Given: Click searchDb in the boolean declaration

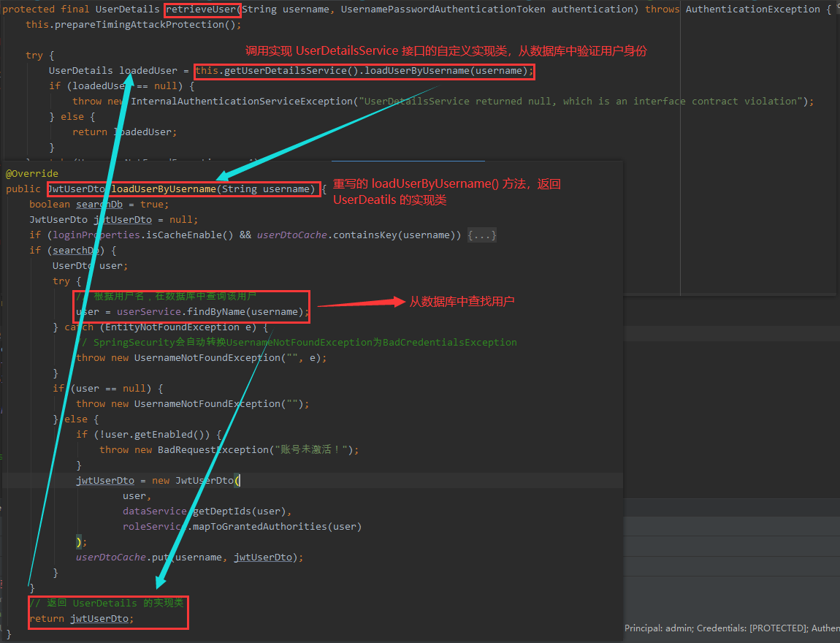Looking at the screenshot, I should [x=99, y=205].
